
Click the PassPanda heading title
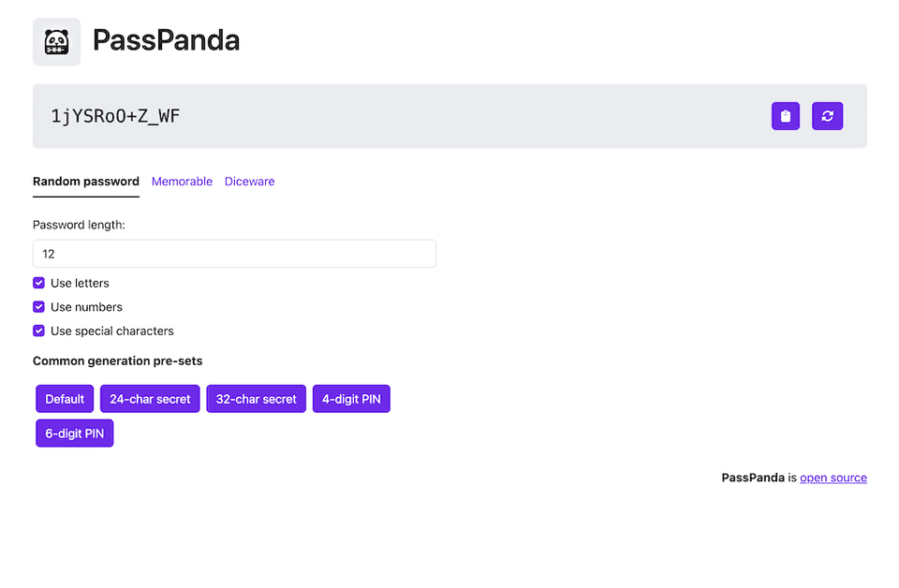click(x=166, y=41)
